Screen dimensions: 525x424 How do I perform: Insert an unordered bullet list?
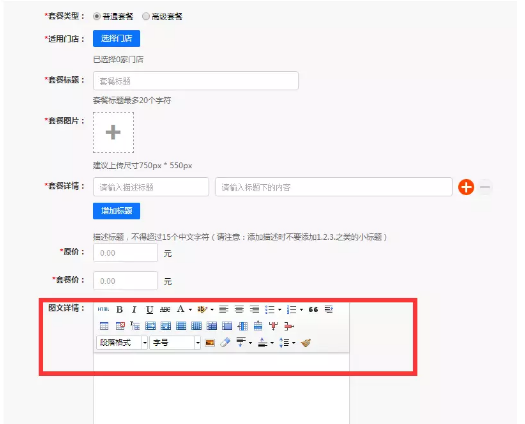[270, 309]
